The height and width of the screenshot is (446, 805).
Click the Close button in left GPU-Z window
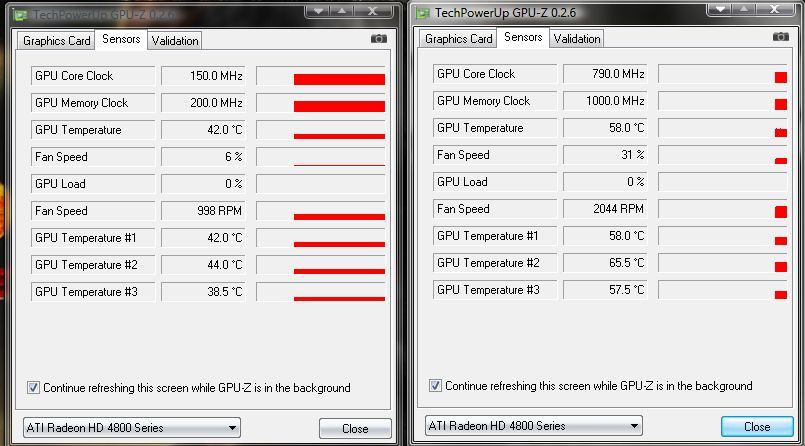pos(355,429)
